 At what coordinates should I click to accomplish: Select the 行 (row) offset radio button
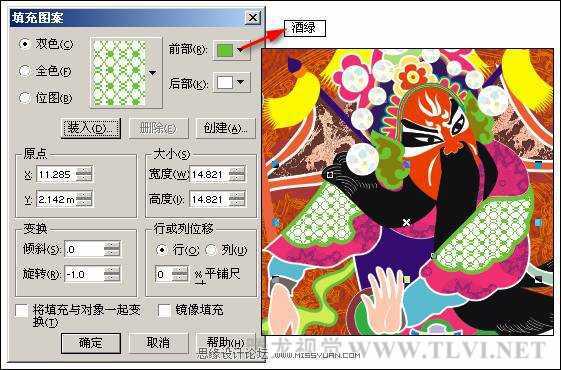tap(162, 250)
